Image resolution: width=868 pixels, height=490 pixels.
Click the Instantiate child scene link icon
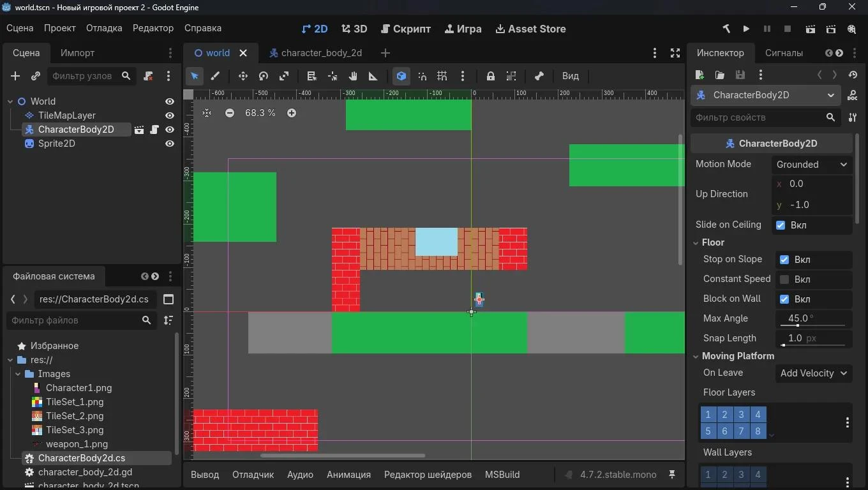tap(36, 76)
